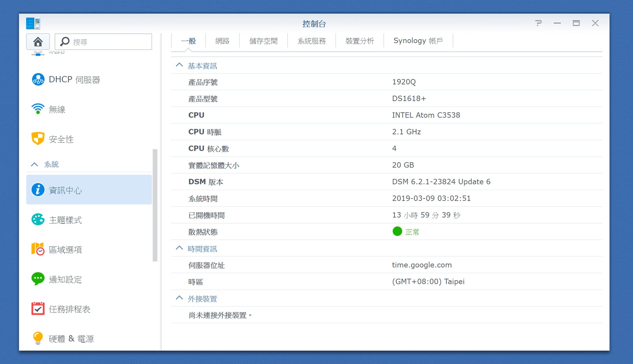
Task: Click the home icon button
Action: click(x=38, y=42)
